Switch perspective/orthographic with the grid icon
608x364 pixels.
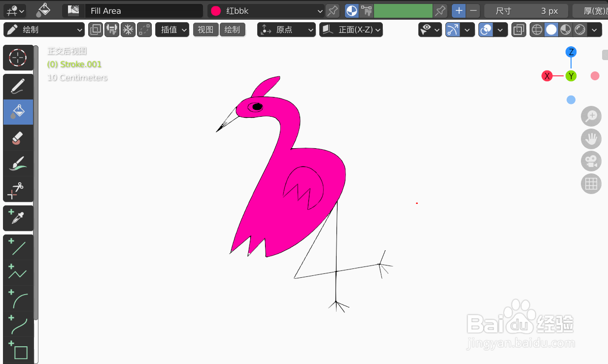(x=591, y=184)
